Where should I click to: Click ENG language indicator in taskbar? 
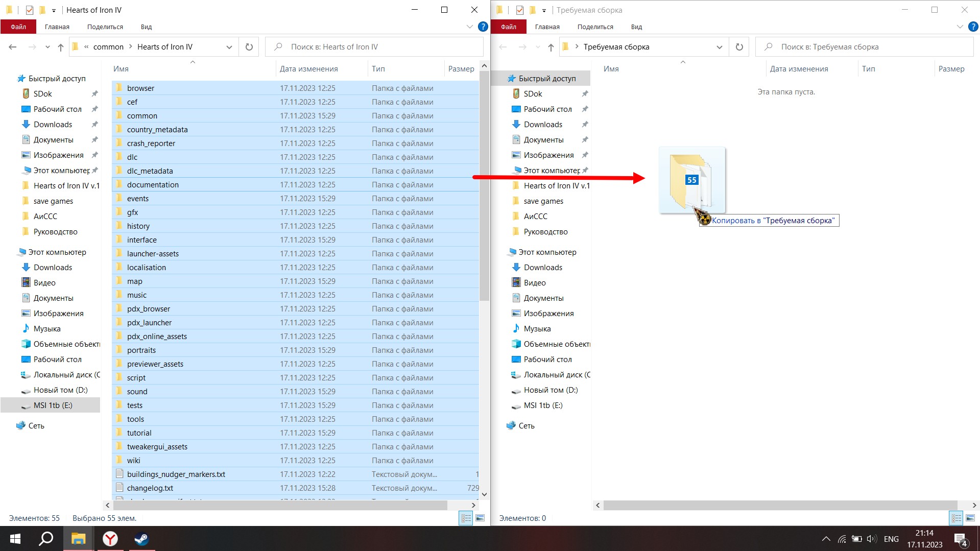point(891,539)
